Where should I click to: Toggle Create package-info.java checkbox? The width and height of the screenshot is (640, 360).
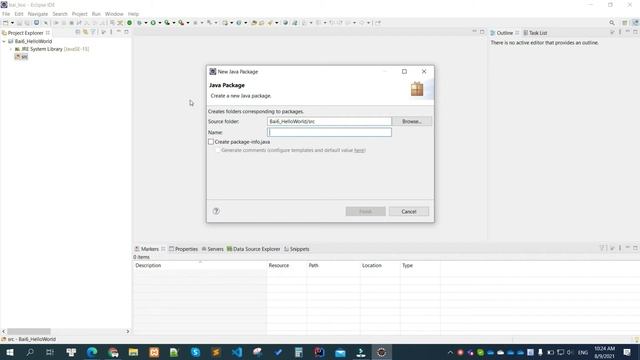click(211, 142)
